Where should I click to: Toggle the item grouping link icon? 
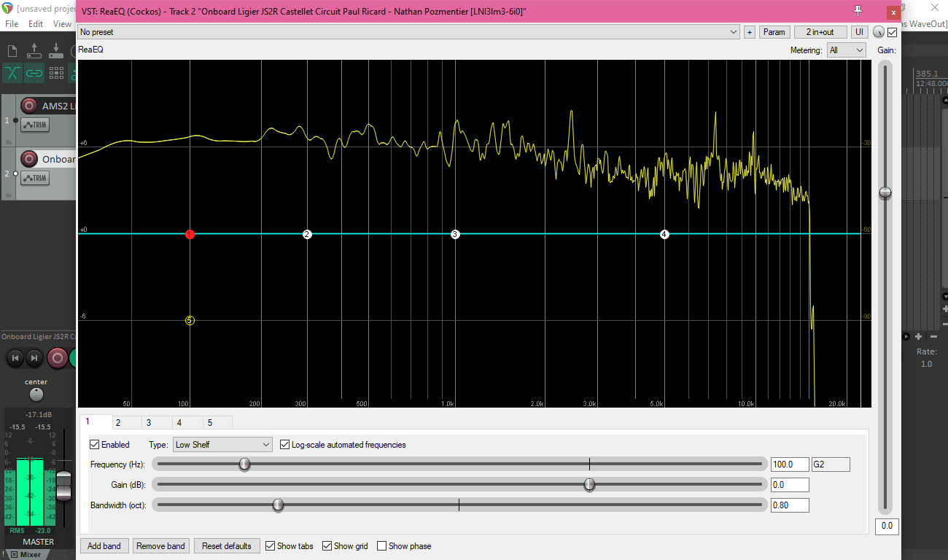tap(34, 73)
